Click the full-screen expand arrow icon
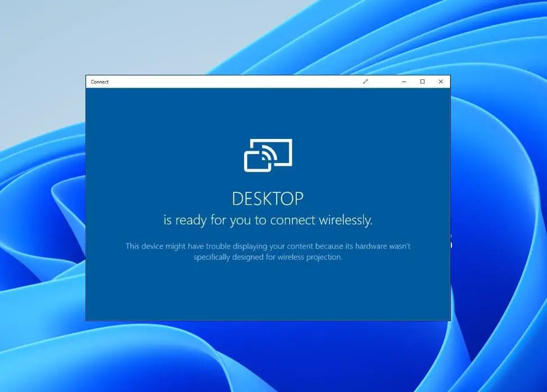547x392 pixels. 365,82
